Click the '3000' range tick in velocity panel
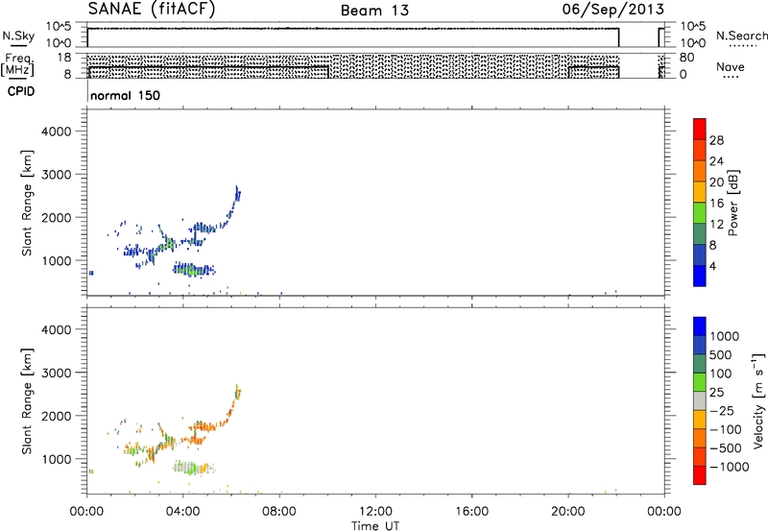 tap(57, 373)
